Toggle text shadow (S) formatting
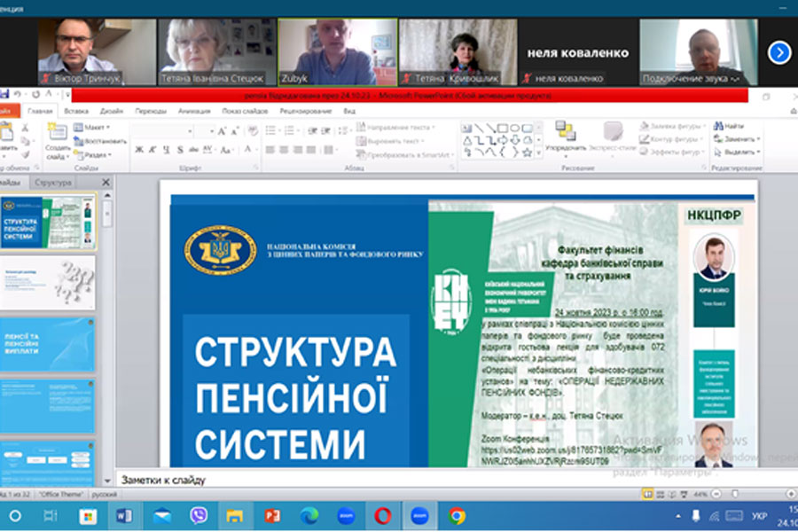The image size is (798, 532). pos(179,150)
